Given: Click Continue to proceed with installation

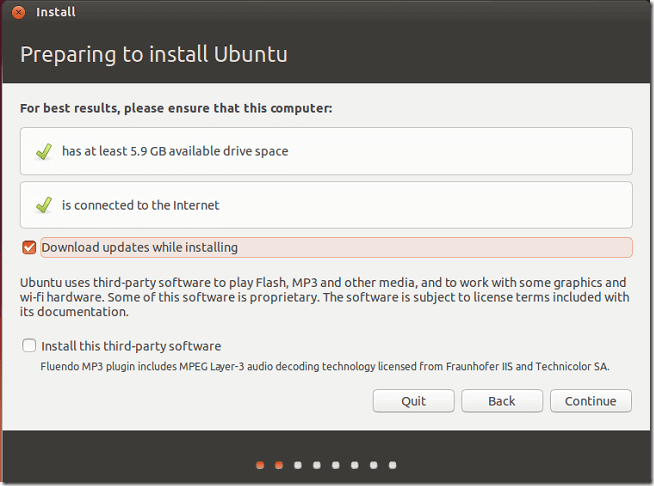Looking at the screenshot, I should (x=591, y=401).
